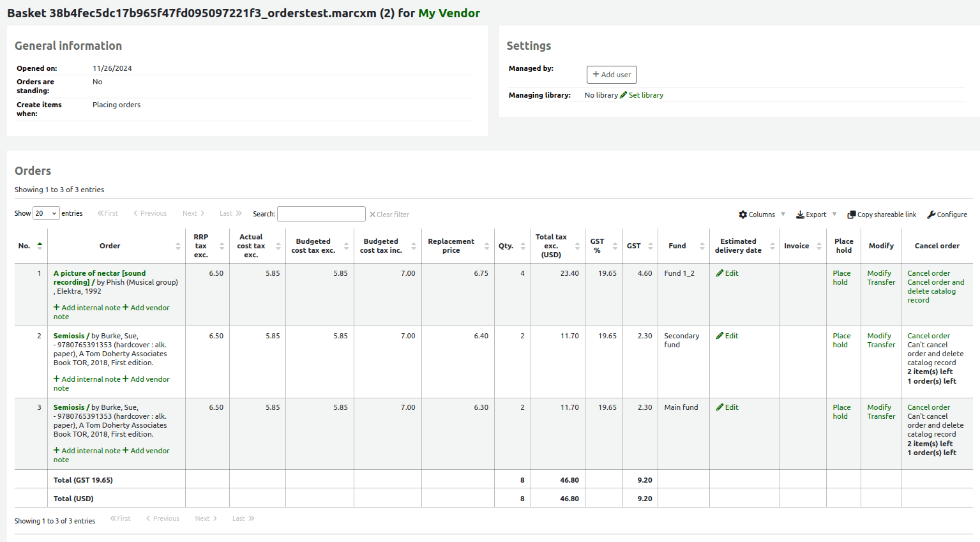
Task: Sort by Invoice column
Action: (x=803, y=246)
